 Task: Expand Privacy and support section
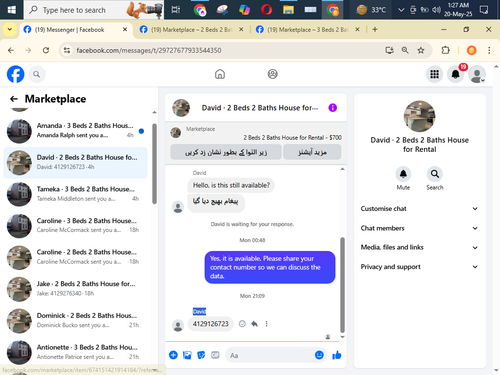point(419,267)
